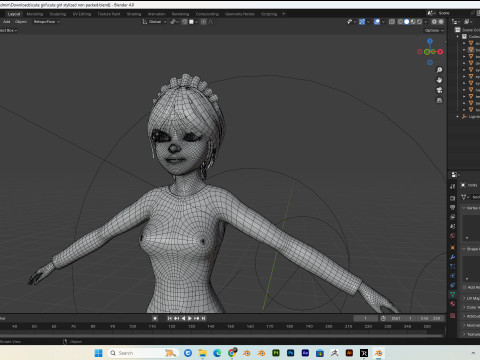Open the Tool properties tab
This screenshot has height=360, width=480.
coord(452,186)
